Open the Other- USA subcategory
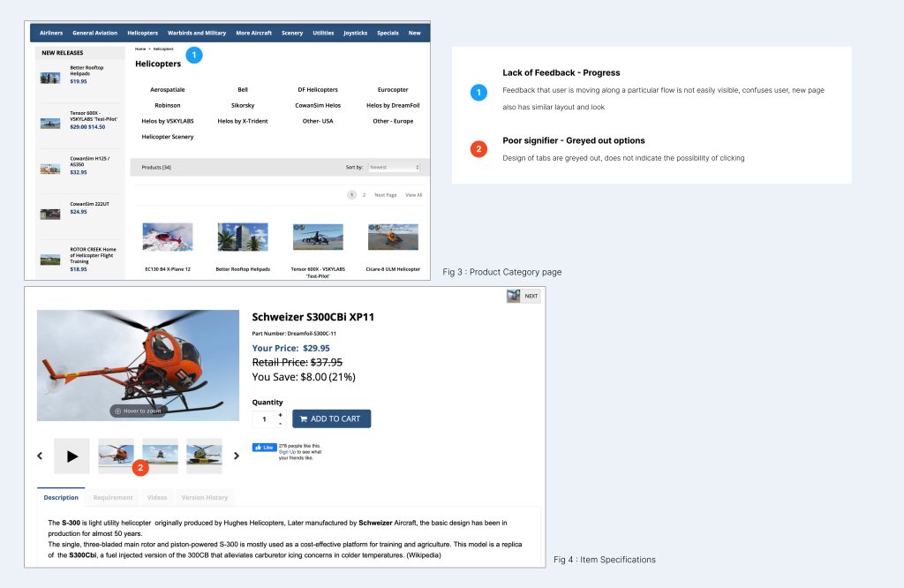This screenshot has height=588, width=904. (x=318, y=121)
